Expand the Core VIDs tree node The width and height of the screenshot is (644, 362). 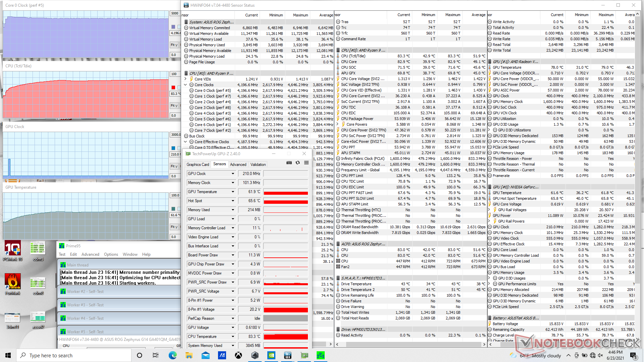185,79
